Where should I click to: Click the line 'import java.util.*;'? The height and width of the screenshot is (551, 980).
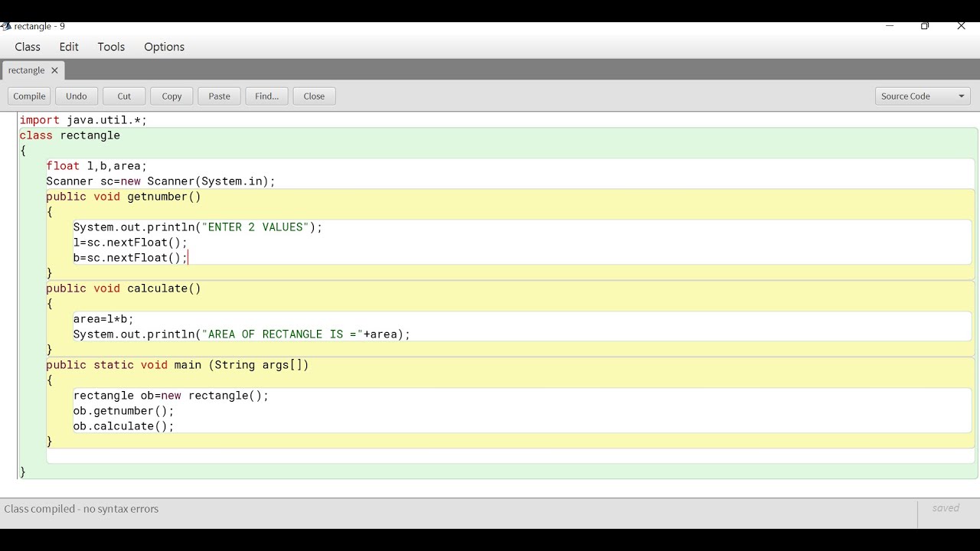(x=83, y=120)
